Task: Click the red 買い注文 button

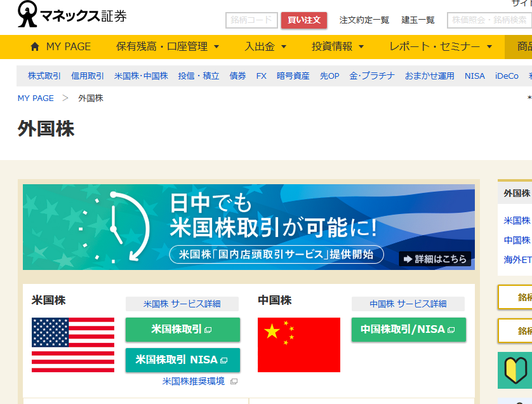Action: [x=304, y=20]
